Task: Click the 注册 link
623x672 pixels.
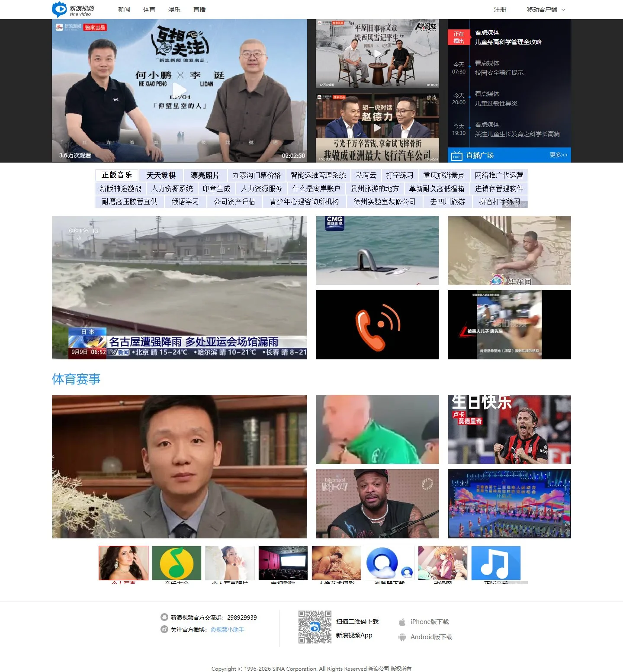Action: [x=500, y=10]
